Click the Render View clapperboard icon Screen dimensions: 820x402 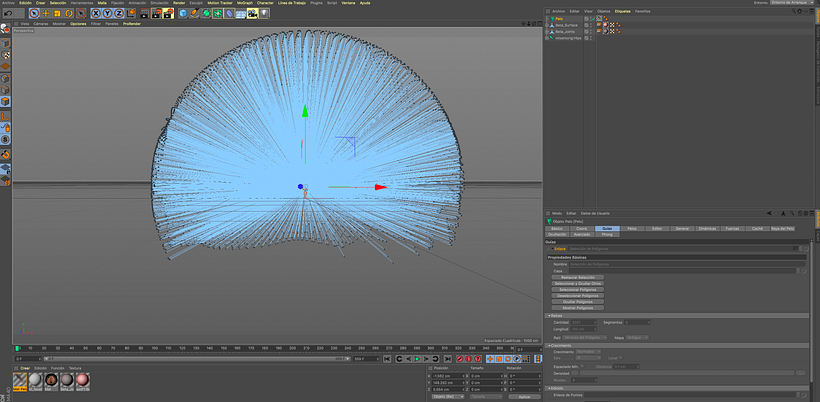[145, 13]
